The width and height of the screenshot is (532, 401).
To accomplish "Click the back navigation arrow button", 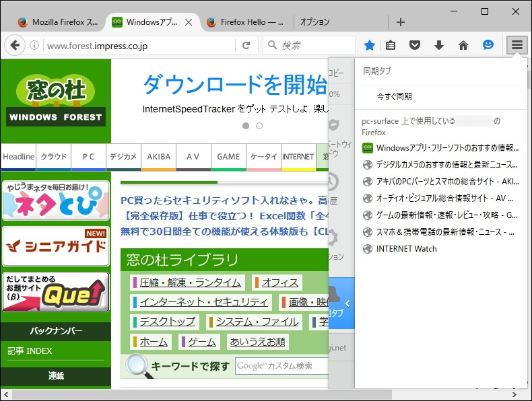I will (x=15, y=45).
